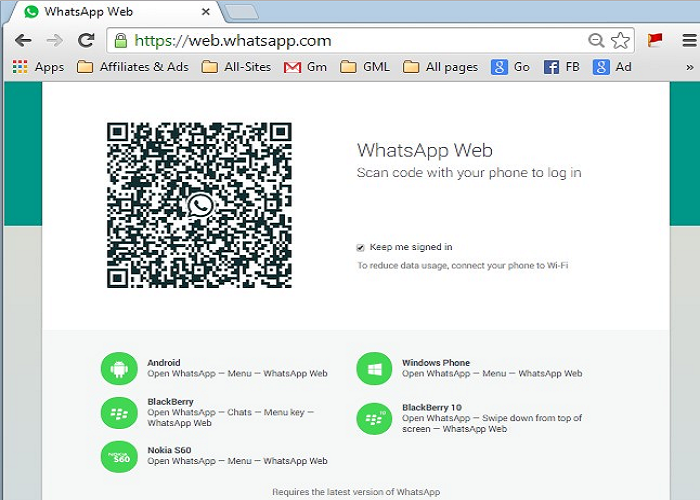Open the All-Sites bookmark folder

click(236, 67)
